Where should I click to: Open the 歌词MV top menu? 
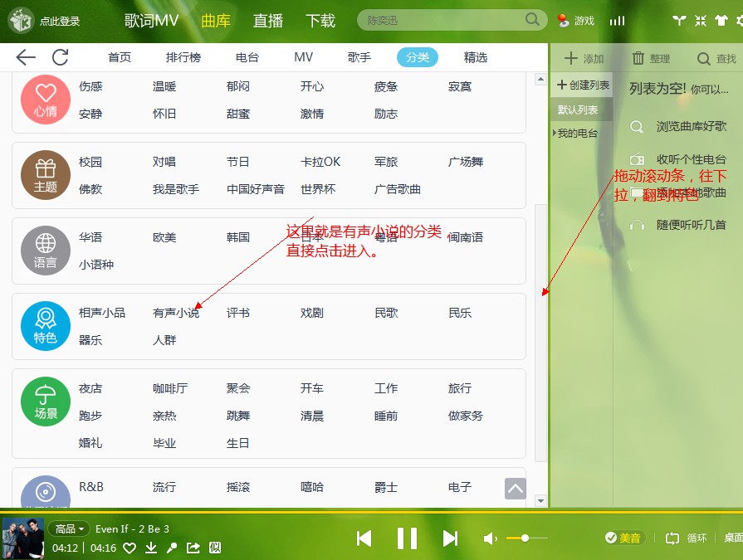pos(151,21)
